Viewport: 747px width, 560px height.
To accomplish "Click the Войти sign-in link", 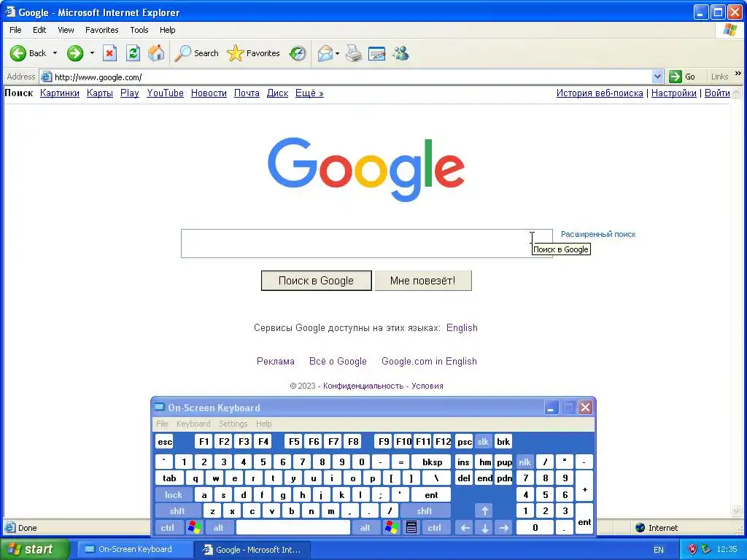I will (717, 93).
